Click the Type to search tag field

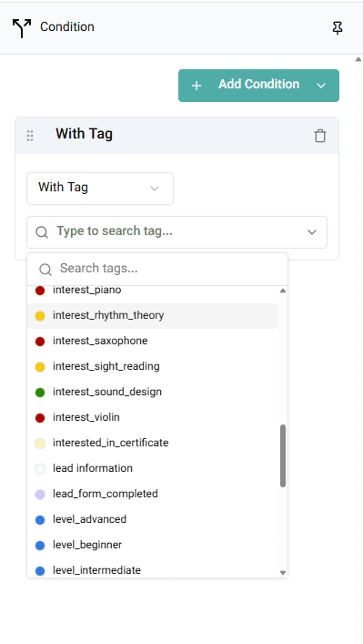176,232
